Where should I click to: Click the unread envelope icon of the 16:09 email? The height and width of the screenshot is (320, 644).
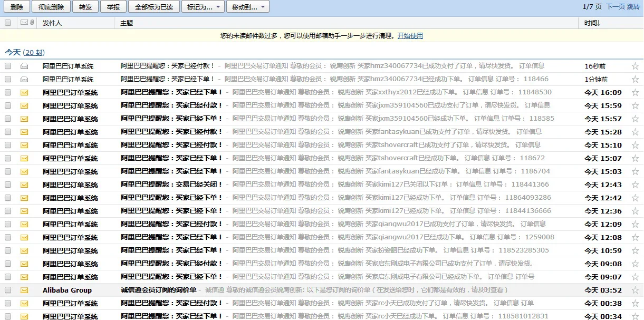coord(24,93)
